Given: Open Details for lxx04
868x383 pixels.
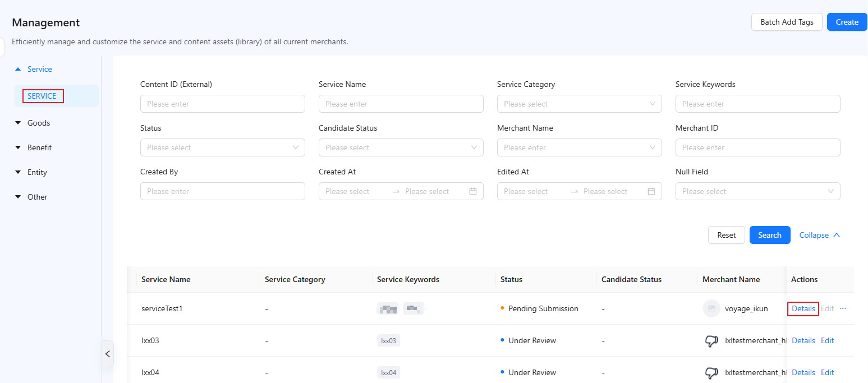Looking at the screenshot, I should pyautogui.click(x=803, y=372).
